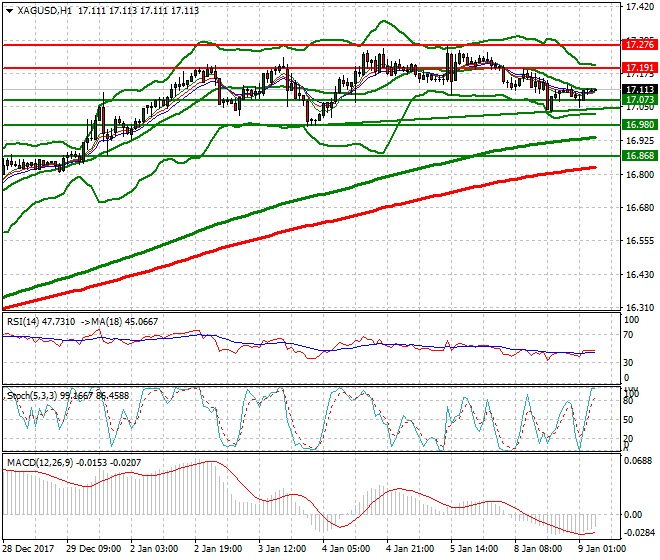
Task: Select the XAGUSD,H1 symbol title text
Action: (45, 11)
